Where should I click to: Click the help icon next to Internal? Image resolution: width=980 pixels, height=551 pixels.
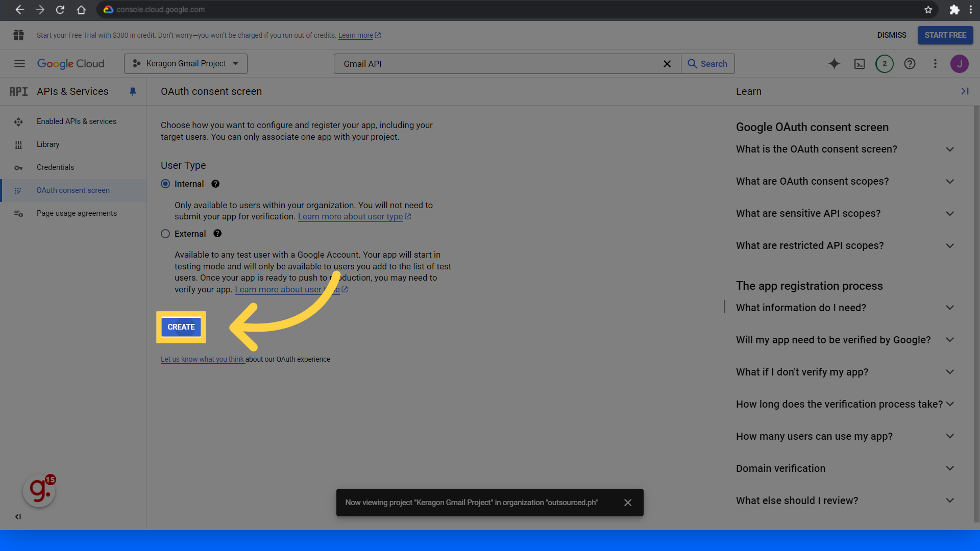(215, 184)
